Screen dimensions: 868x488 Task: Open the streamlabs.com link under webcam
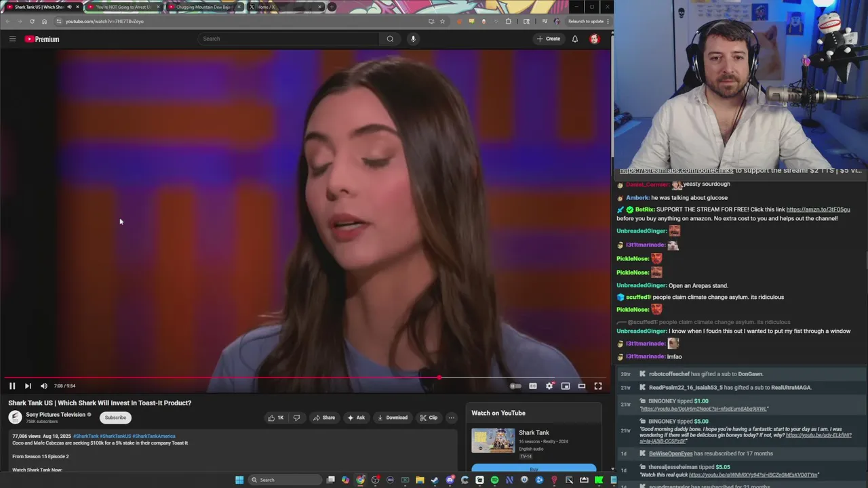click(676, 170)
